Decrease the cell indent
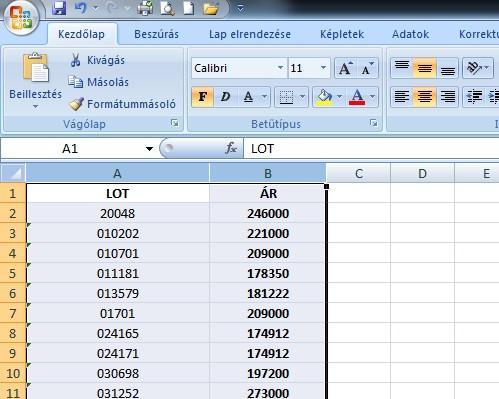Image resolution: width=499 pixels, height=399 pixels. (474, 97)
